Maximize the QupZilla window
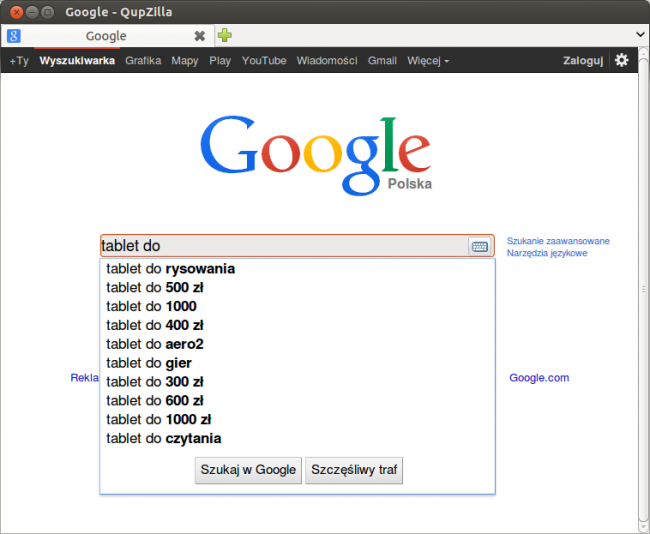This screenshot has height=534, width=650. 48,12
